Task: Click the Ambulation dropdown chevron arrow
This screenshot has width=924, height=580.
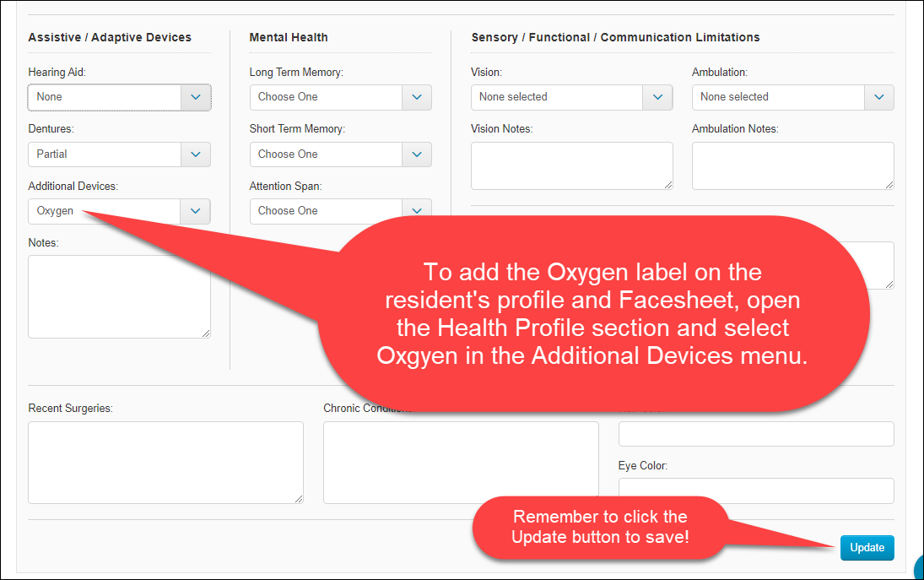Action: tap(879, 97)
